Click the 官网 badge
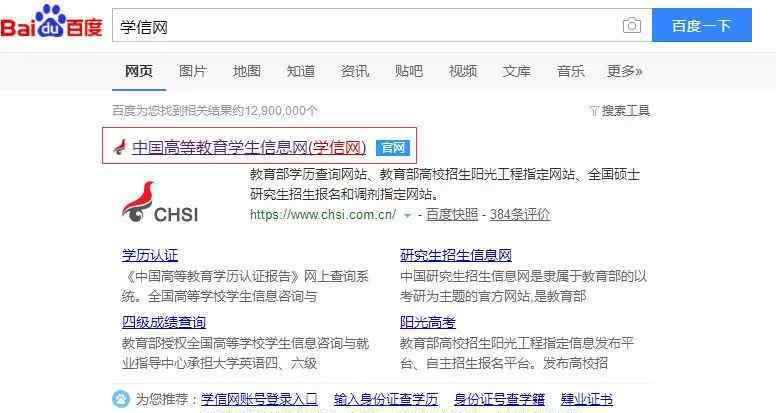Viewport: 776px width, 413px height. click(x=393, y=147)
